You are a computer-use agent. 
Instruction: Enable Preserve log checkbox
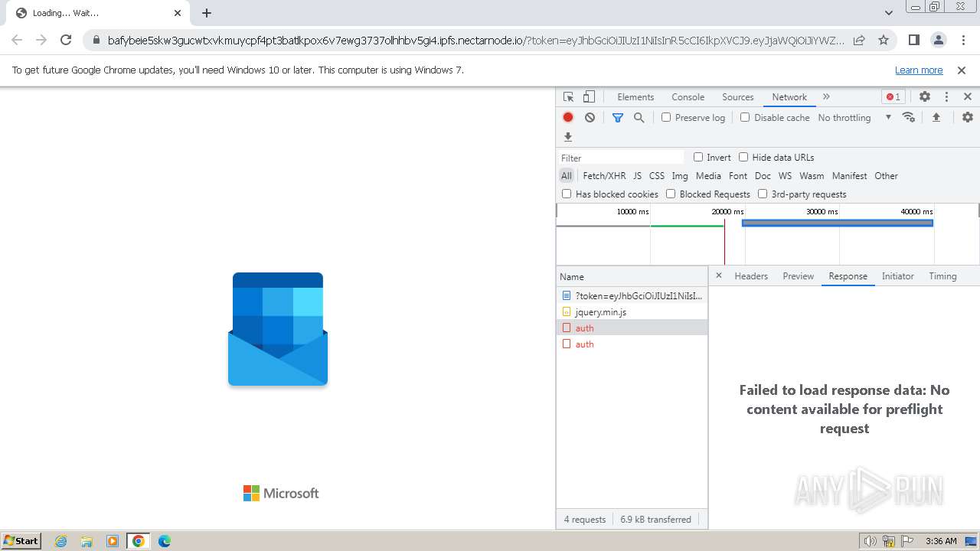[666, 117]
